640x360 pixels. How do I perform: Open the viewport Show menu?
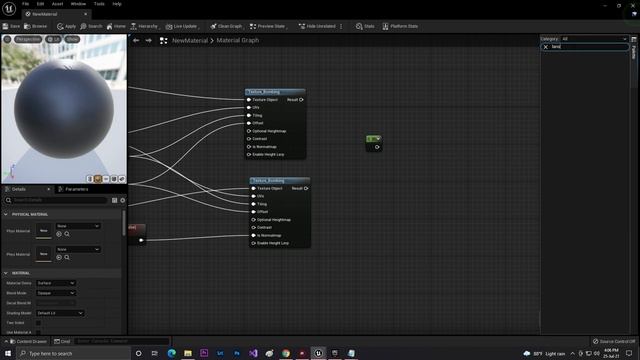coord(72,39)
